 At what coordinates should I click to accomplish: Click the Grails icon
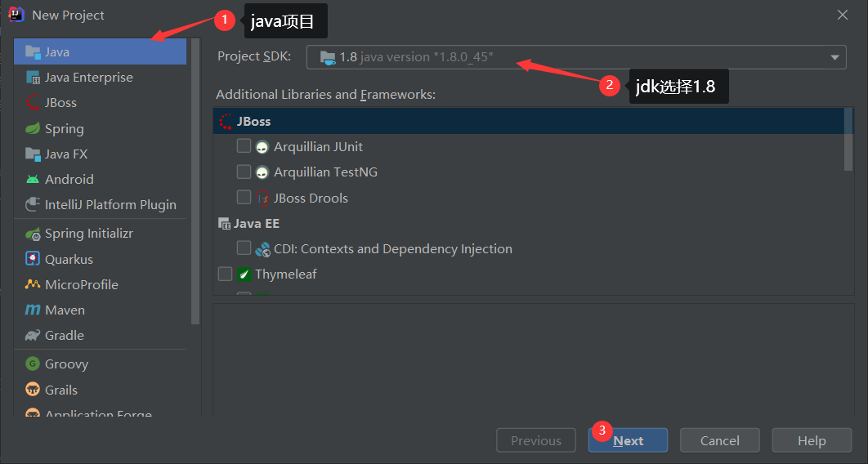tap(33, 390)
